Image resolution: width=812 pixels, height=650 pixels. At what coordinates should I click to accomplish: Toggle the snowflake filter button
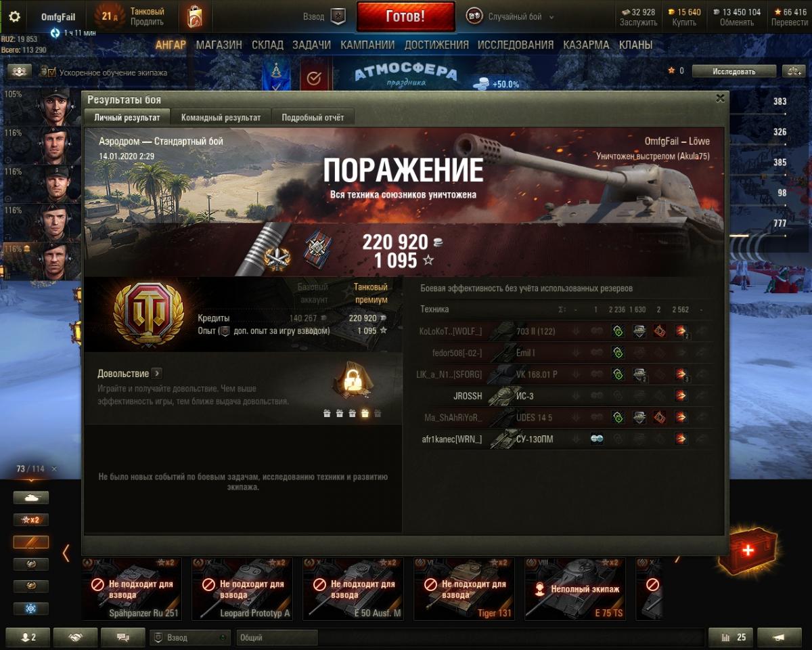click(x=31, y=609)
